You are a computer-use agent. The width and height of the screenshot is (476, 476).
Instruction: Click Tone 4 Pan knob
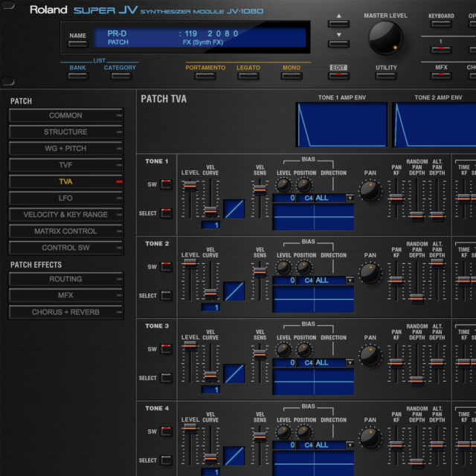pos(370,438)
